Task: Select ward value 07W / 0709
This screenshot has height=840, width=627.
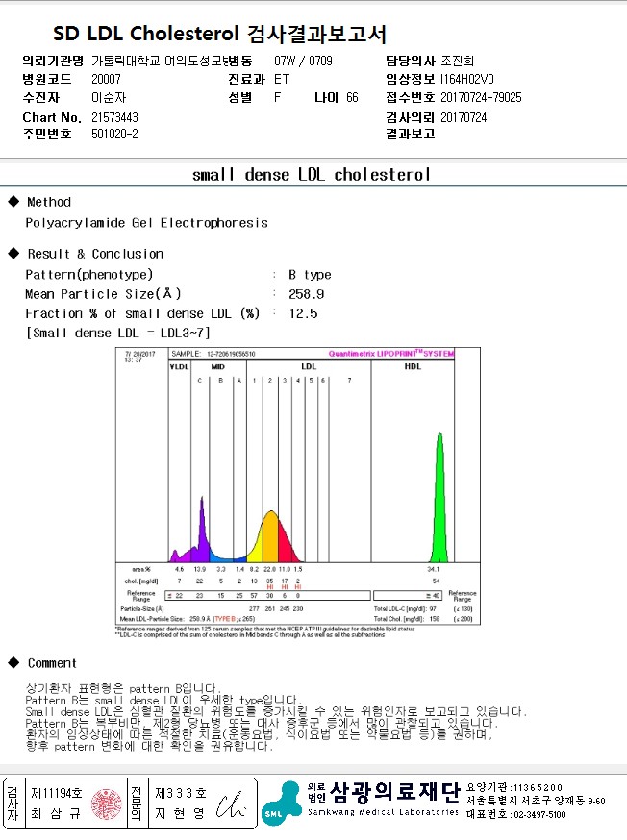Action: [x=303, y=62]
